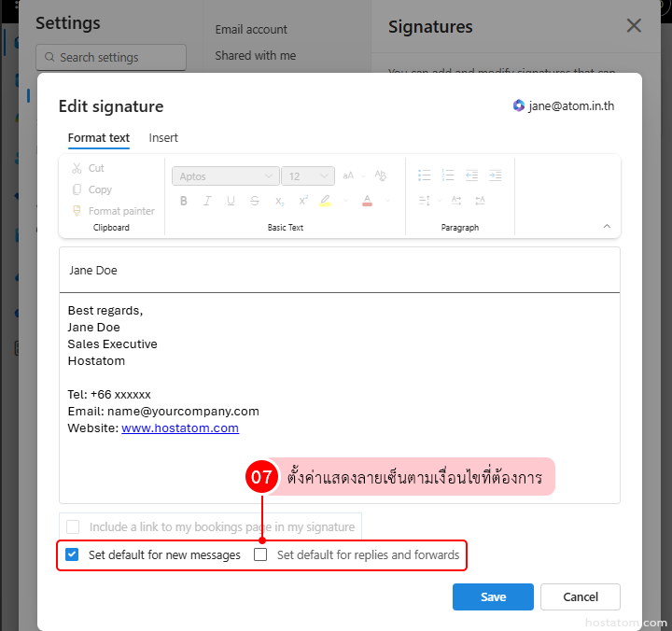Image resolution: width=672 pixels, height=631 pixels.
Task: Close the Settings Signatures panel
Action: pos(634,26)
